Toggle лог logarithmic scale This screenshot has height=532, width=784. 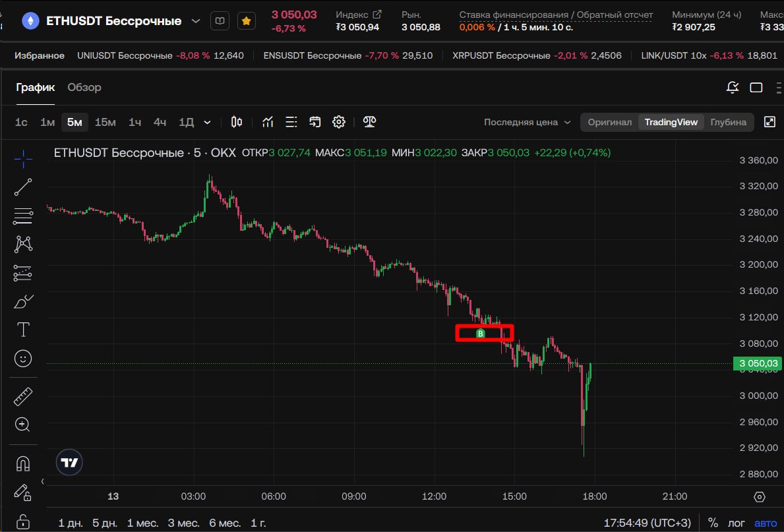pyautogui.click(x=736, y=523)
